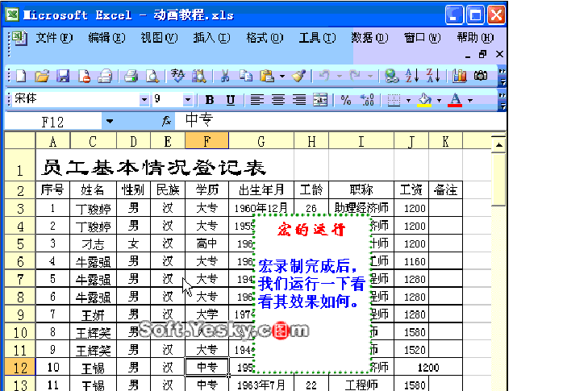Paste with the clipboard icon
This screenshot has height=391, width=588.
click(x=267, y=76)
